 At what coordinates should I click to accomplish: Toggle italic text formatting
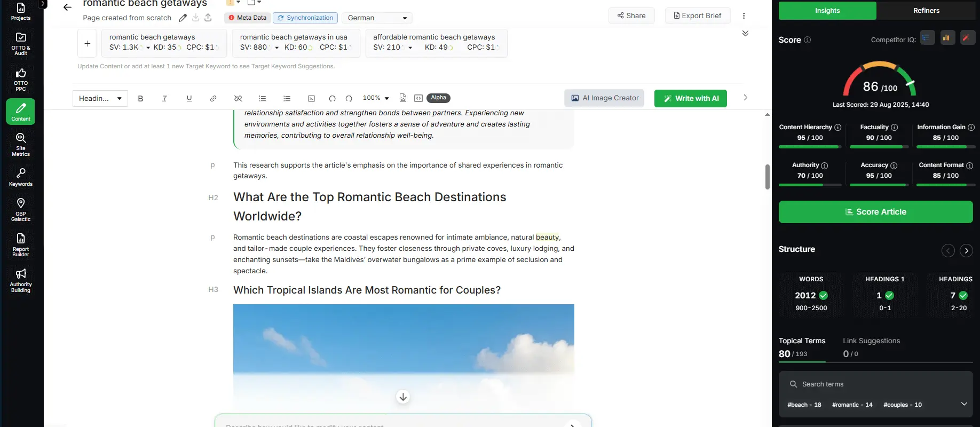[x=164, y=99]
